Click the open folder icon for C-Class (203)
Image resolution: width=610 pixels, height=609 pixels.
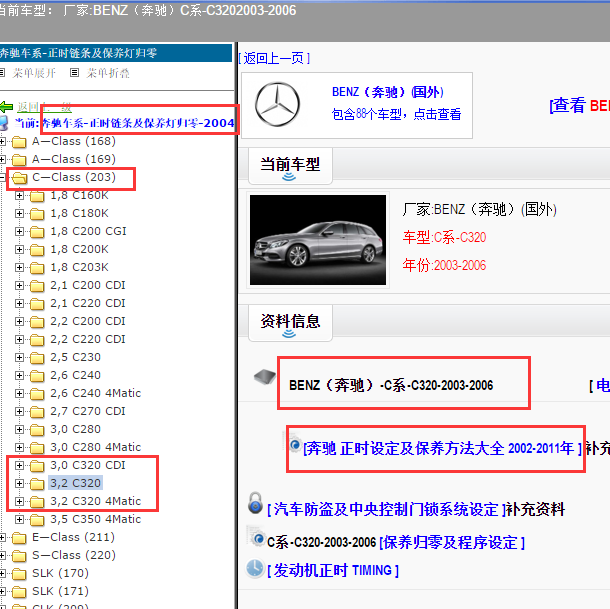19,178
